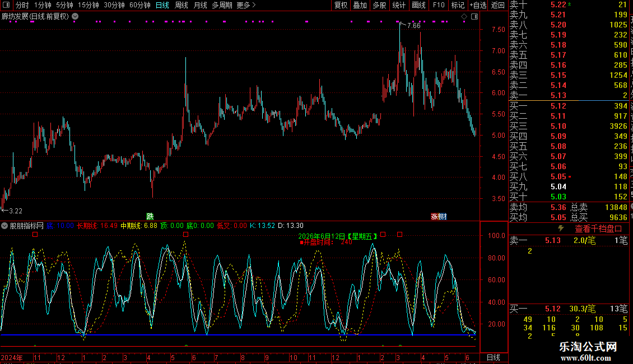
Task: Click first red square signal marker in indicator
Action: (35, 235)
